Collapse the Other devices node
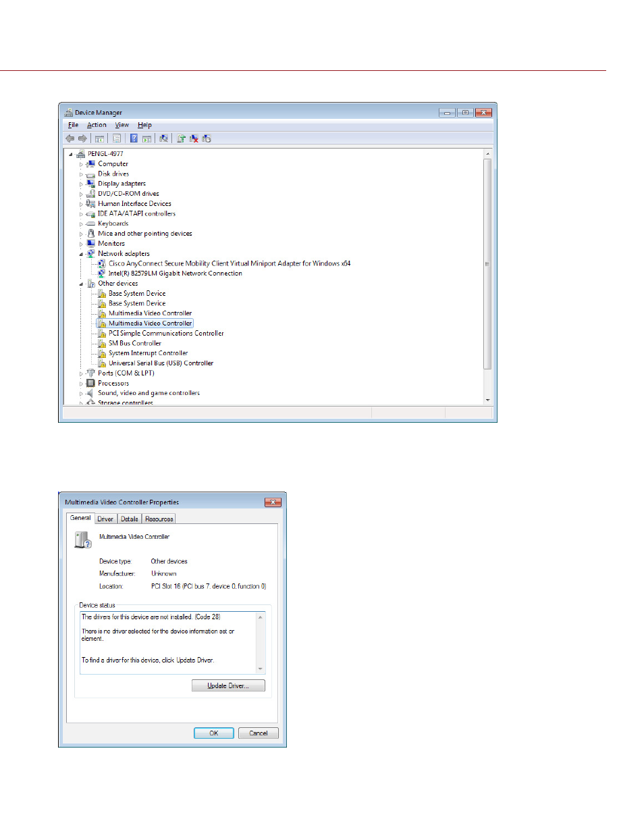This screenshot has width=644, height=834. pos(81,284)
